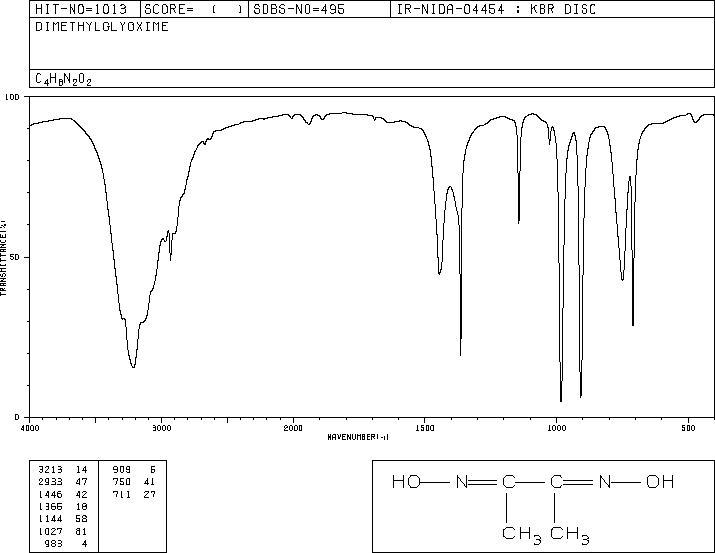The width and height of the screenshot is (715, 553).
Task: Click the DIMETHYLGLYOXIME compound name
Action: [102, 26]
